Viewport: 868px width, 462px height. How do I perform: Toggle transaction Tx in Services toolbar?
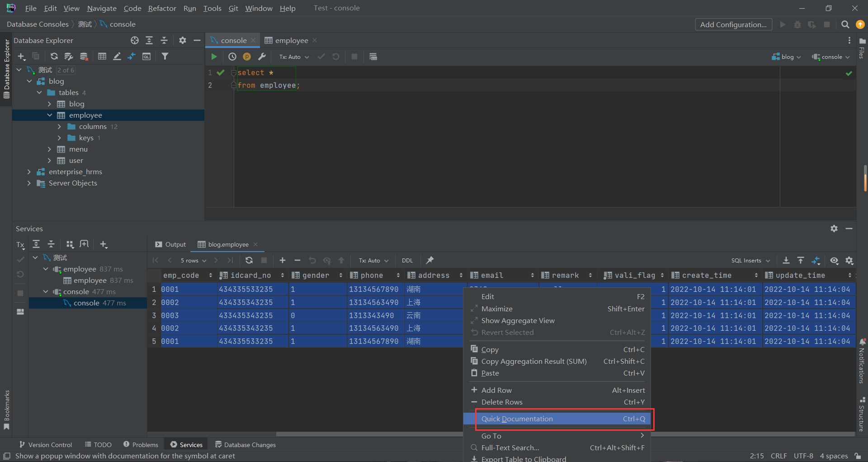[x=20, y=245]
